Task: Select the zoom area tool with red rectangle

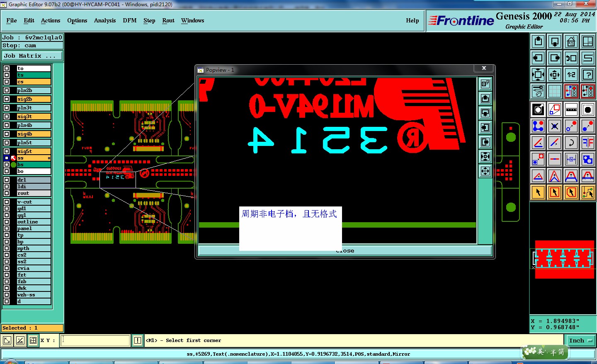Action: (555, 109)
